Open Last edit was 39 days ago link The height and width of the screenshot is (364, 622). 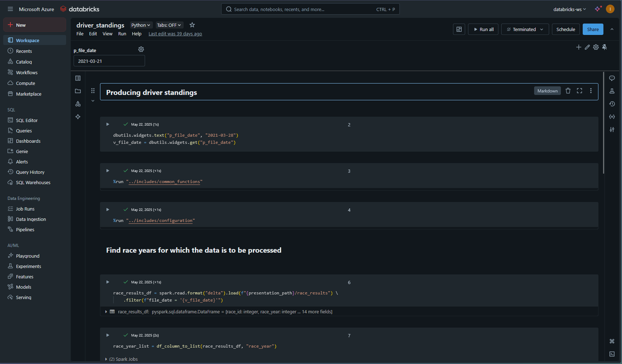click(175, 34)
